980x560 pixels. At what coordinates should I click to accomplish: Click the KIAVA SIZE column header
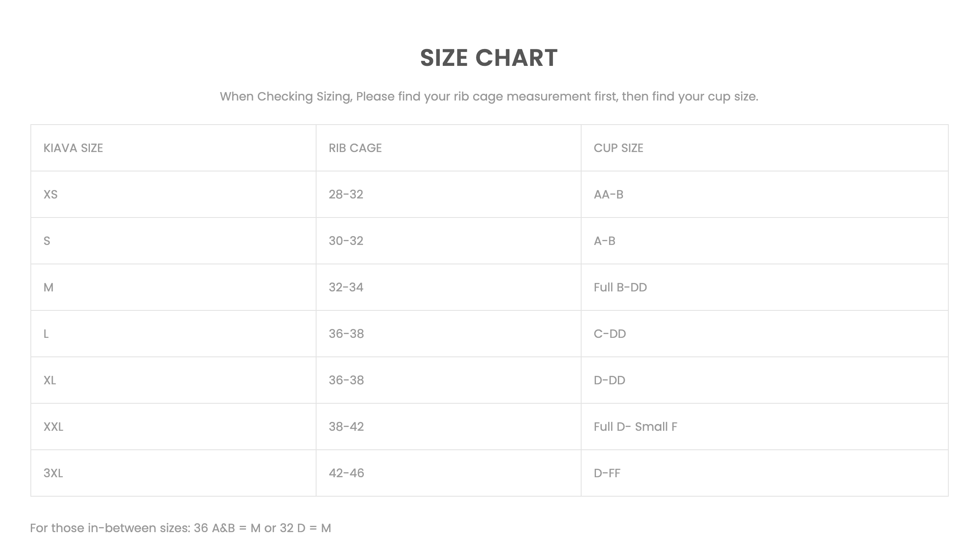click(73, 148)
